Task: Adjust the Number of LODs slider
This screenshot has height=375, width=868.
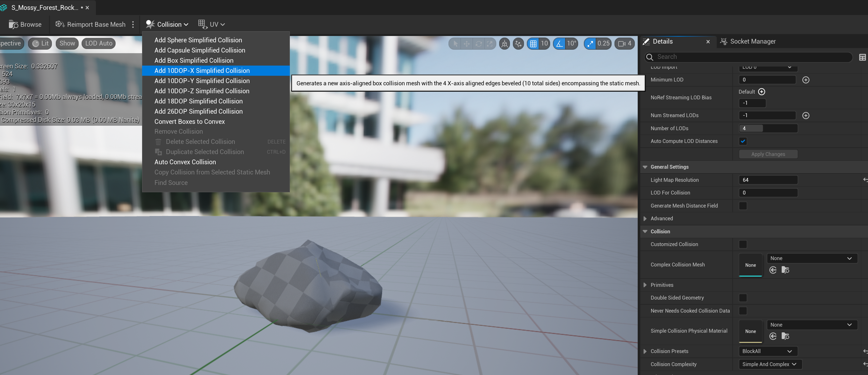Action: coord(768,128)
